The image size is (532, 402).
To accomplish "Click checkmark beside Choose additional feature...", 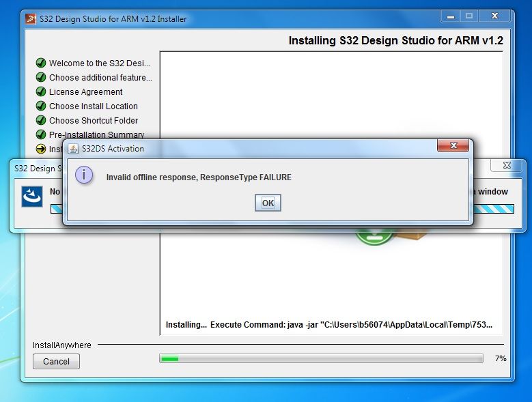I will tap(41, 77).
